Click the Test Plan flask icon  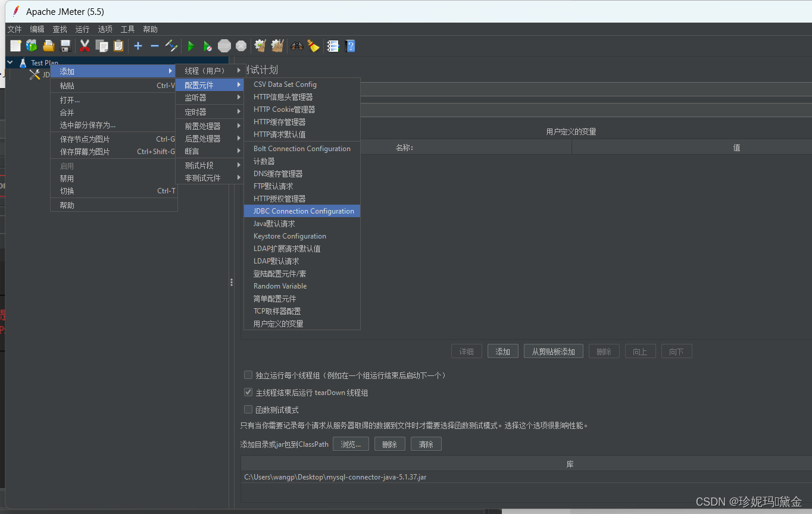pos(23,62)
